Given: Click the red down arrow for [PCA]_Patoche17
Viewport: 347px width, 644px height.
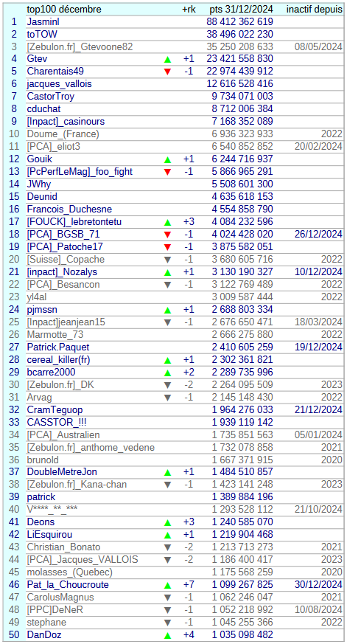Looking at the screenshot, I should [x=167, y=247].
